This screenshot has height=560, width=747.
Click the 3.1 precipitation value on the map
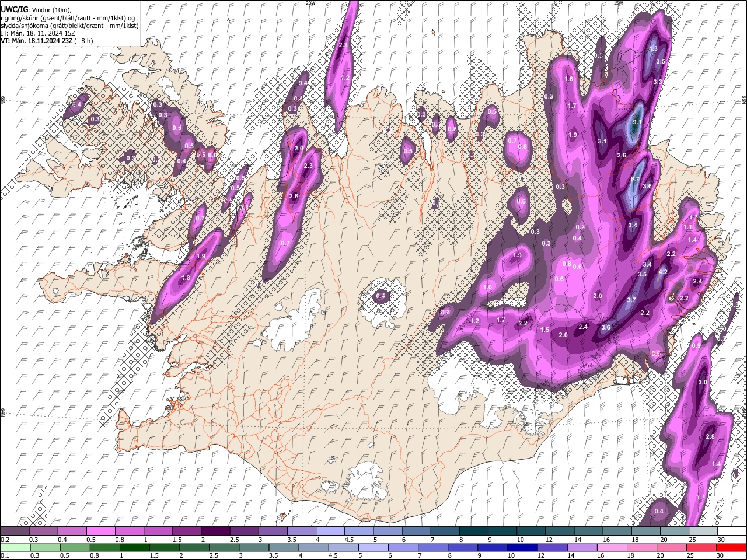[602, 141]
